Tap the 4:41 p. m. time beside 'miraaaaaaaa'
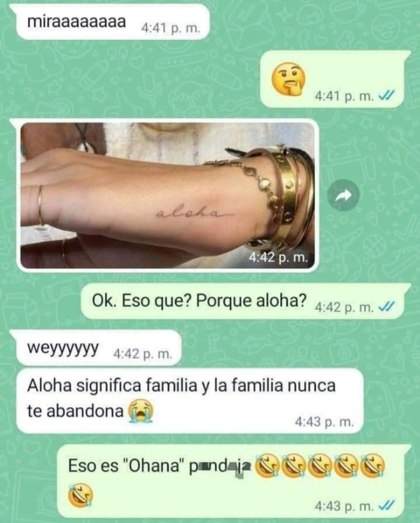 tap(171, 29)
